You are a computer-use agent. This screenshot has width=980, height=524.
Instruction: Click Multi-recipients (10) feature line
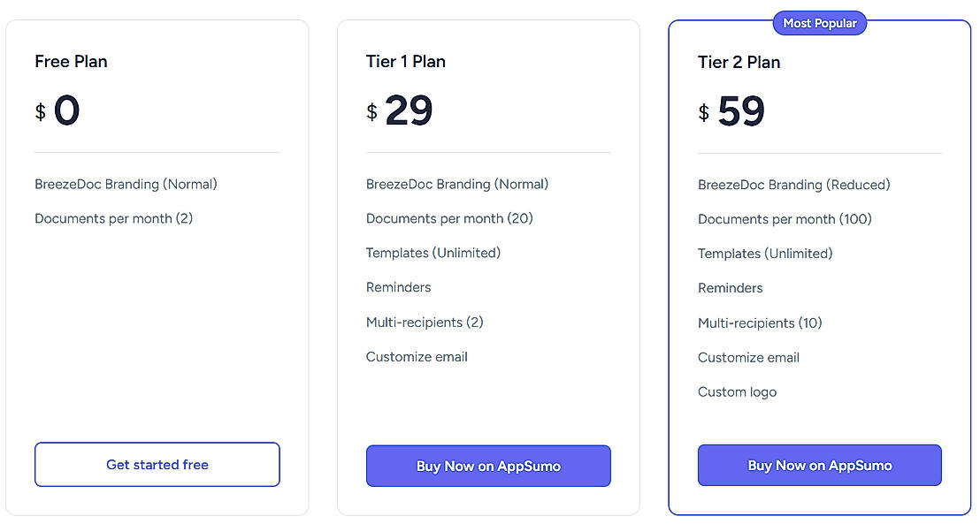click(x=760, y=323)
